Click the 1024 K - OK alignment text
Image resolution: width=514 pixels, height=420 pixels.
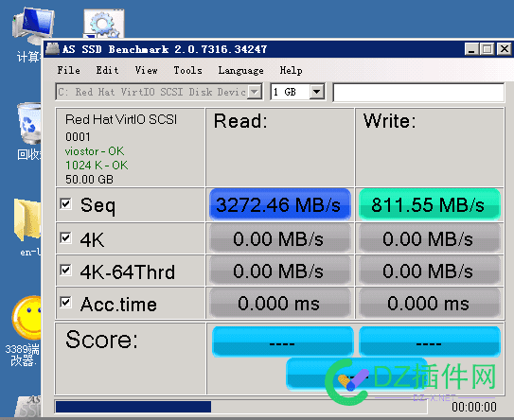click(97, 166)
